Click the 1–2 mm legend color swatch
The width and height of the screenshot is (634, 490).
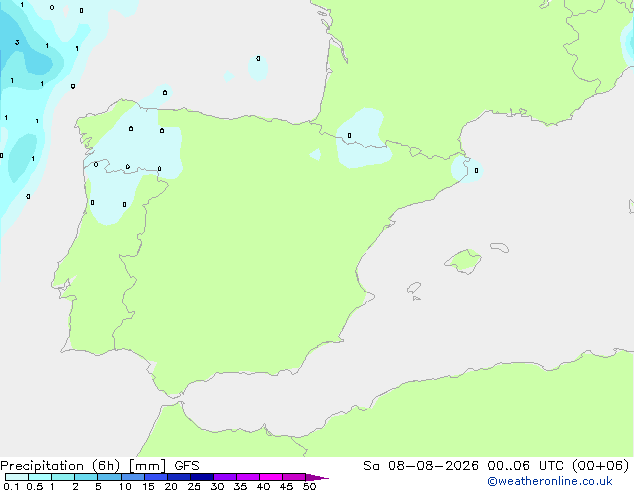pyautogui.click(x=63, y=477)
